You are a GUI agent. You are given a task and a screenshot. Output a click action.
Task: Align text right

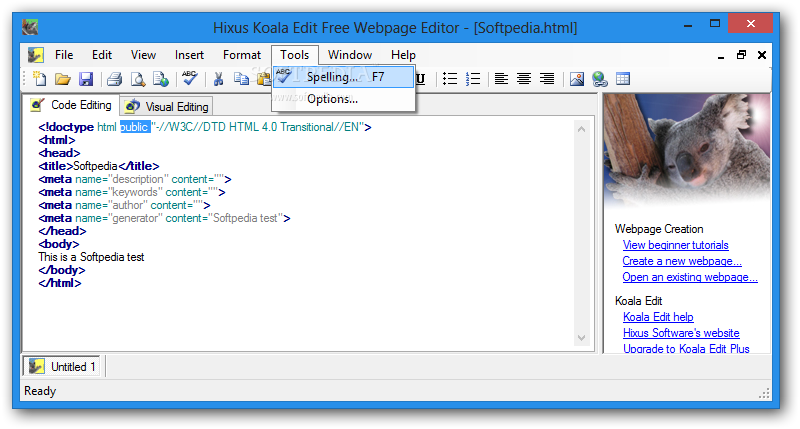547,79
